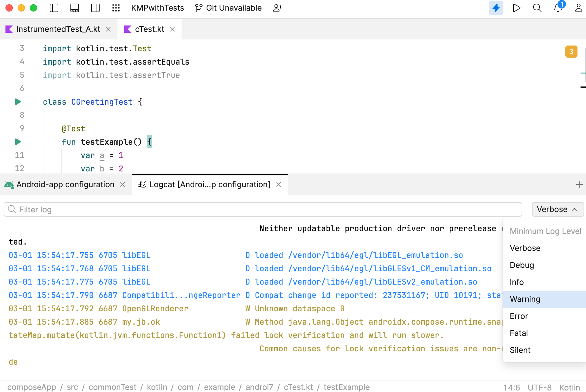The height and width of the screenshot is (392, 586).
Task: Select Warning log level option
Action: coord(525,299)
